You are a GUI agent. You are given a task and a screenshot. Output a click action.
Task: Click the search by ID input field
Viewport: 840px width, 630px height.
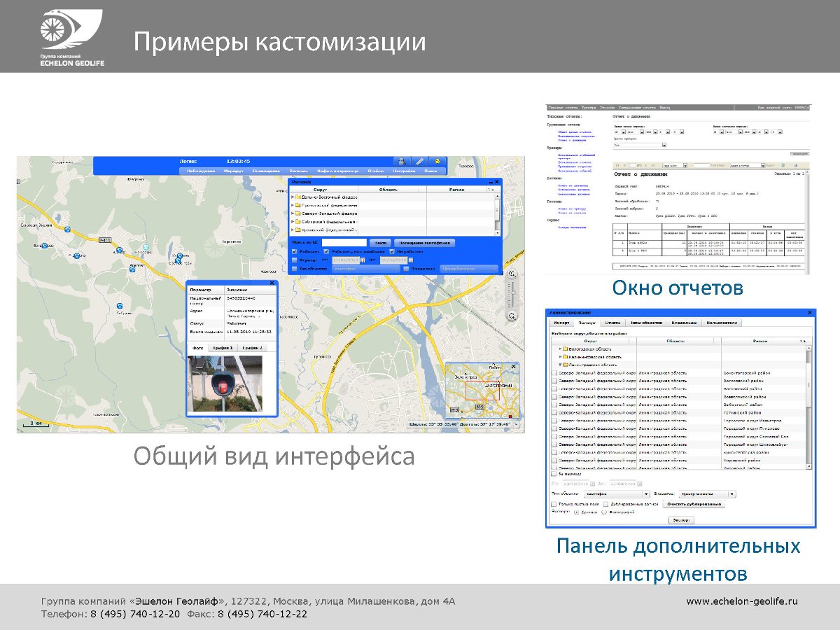[344, 243]
